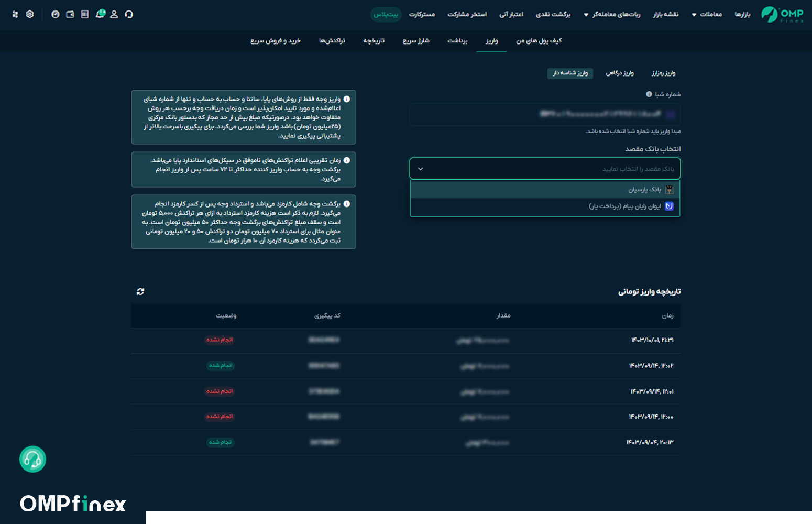Select بانک پارسیان from the list
The image size is (812, 524).
(545, 190)
